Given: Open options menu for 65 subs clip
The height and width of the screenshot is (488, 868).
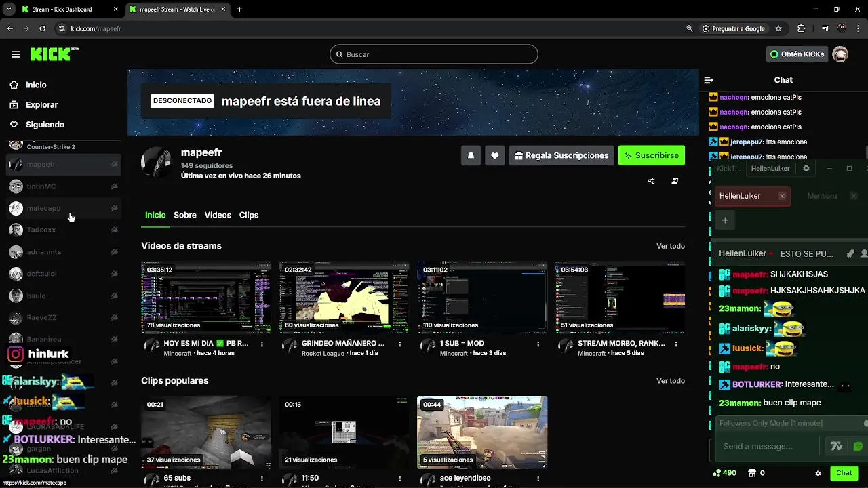Looking at the screenshot, I should [x=262, y=479].
